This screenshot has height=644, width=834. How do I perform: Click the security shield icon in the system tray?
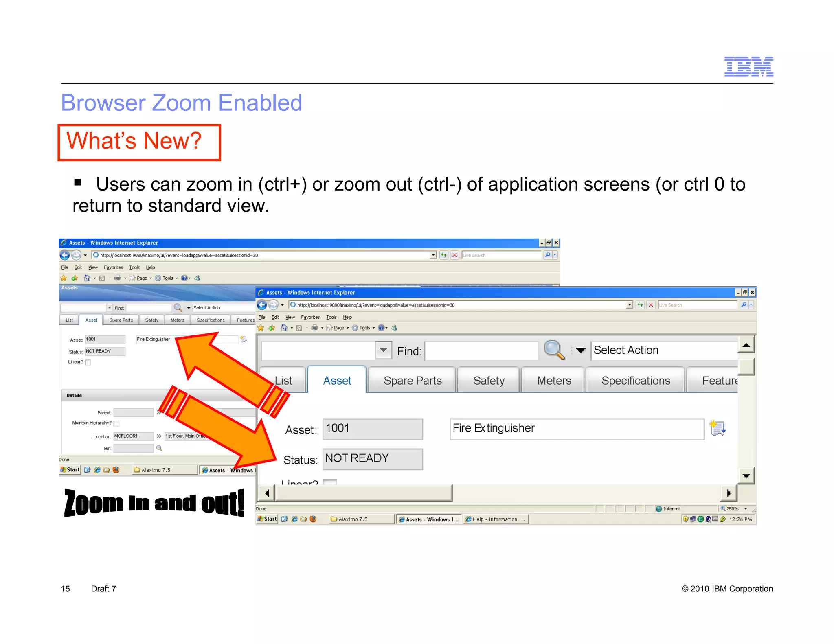(685, 519)
